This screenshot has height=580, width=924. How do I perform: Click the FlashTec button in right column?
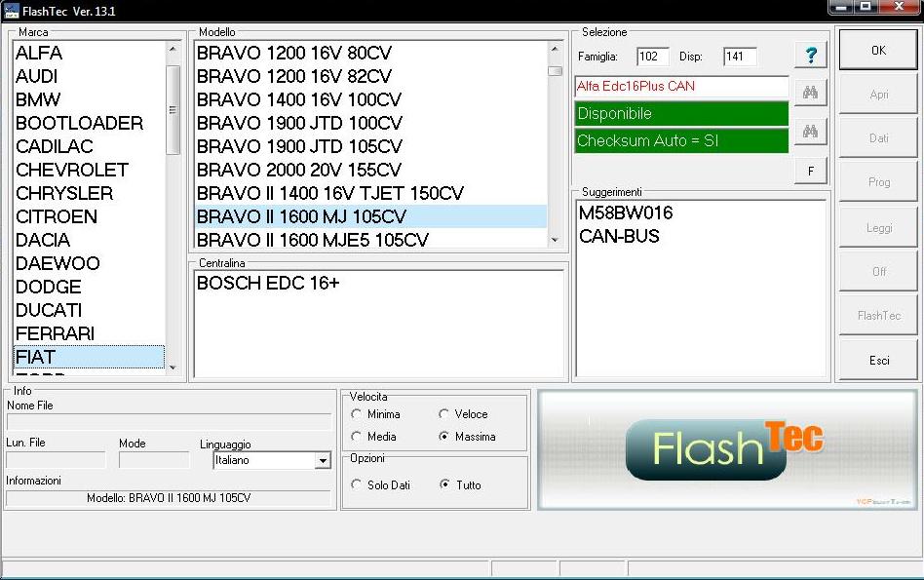pyautogui.click(x=878, y=316)
